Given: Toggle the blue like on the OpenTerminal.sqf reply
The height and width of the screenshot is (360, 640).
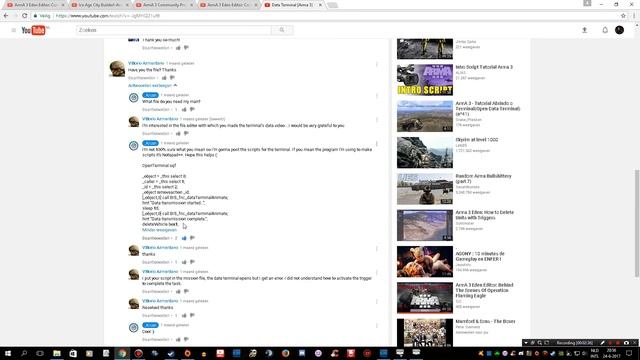Looking at the screenshot, I should 184,238.
